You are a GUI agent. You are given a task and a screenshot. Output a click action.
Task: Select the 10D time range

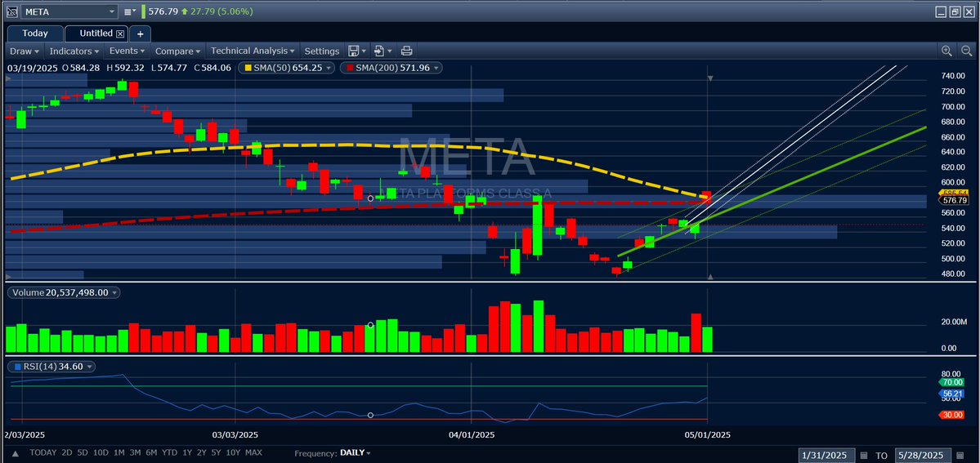(101, 452)
